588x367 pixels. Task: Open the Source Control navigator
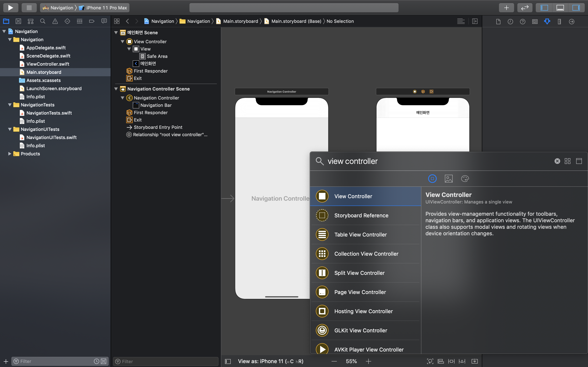(18, 21)
